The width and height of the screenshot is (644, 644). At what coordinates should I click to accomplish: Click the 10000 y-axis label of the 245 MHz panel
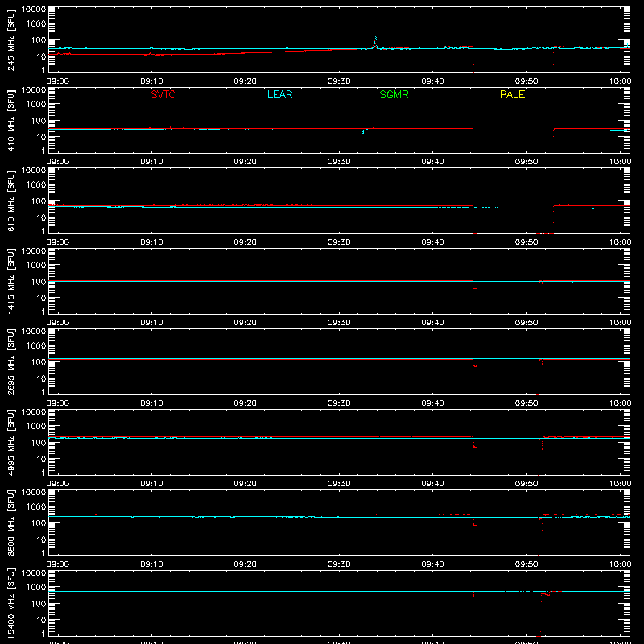(x=34, y=9)
